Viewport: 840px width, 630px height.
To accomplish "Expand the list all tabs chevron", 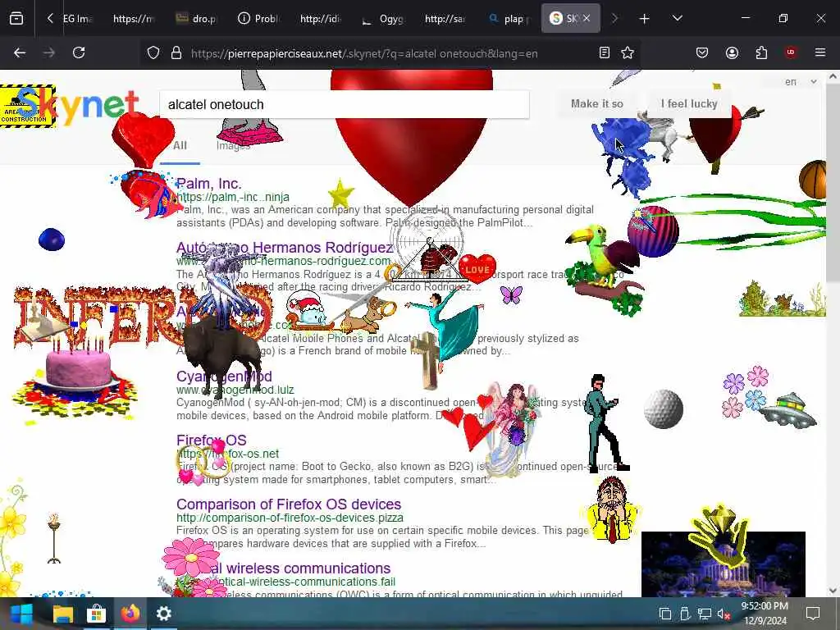I will (677, 18).
